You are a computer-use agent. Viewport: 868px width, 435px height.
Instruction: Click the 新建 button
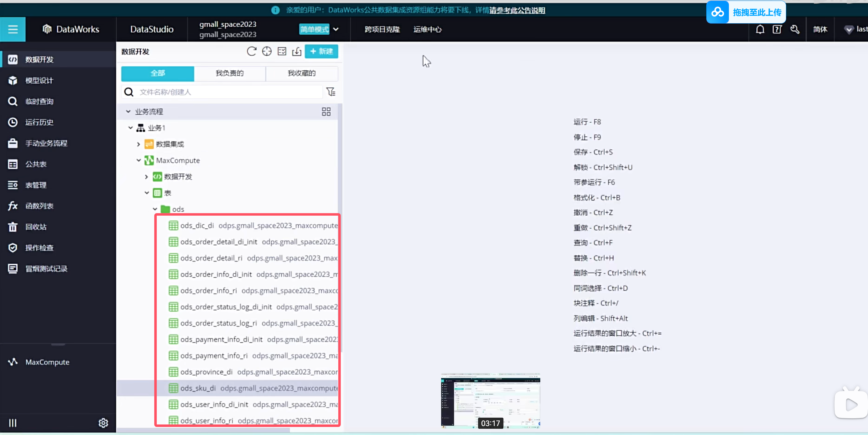pyautogui.click(x=321, y=51)
